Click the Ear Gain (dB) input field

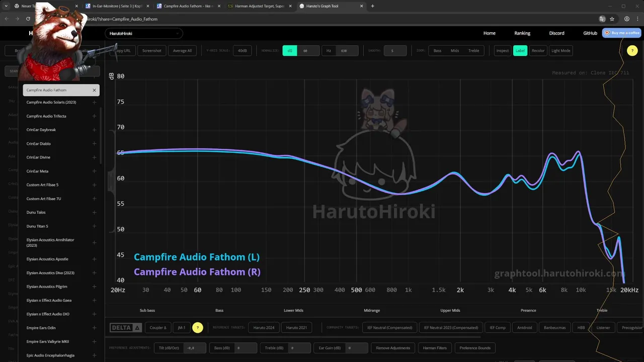coord(356,348)
